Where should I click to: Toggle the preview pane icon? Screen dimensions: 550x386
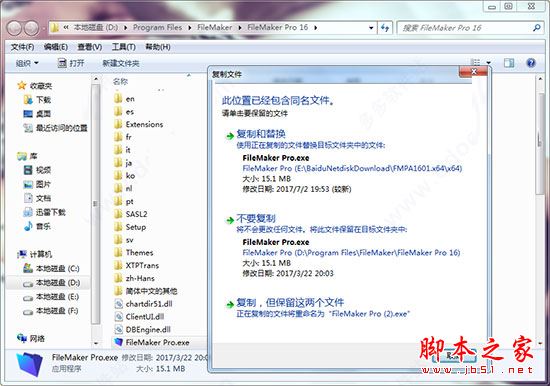pos(509,63)
